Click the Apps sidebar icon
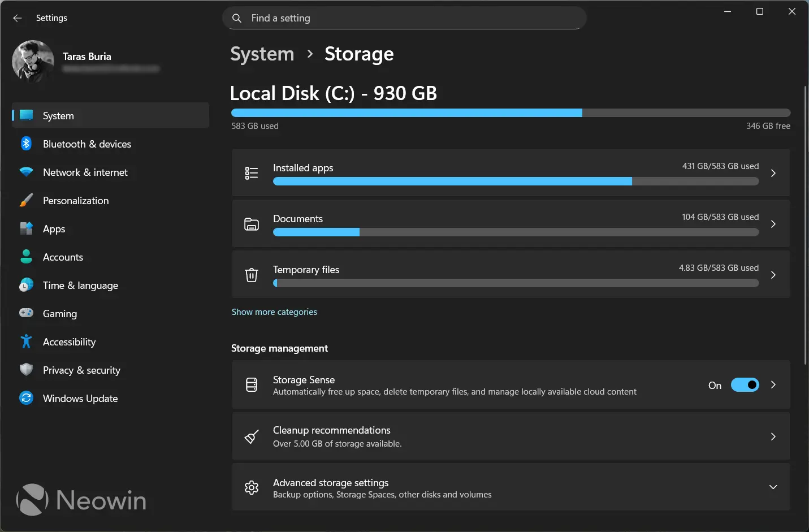Image resolution: width=809 pixels, height=532 pixels. click(27, 229)
